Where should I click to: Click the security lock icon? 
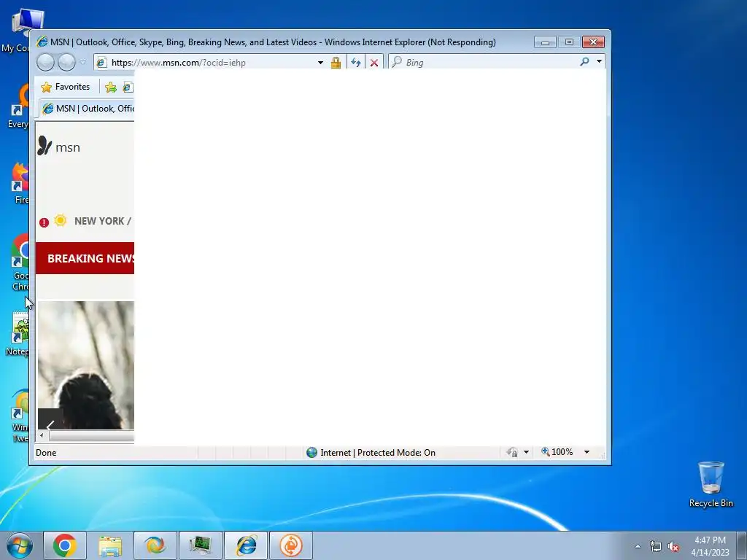pyautogui.click(x=336, y=63)
